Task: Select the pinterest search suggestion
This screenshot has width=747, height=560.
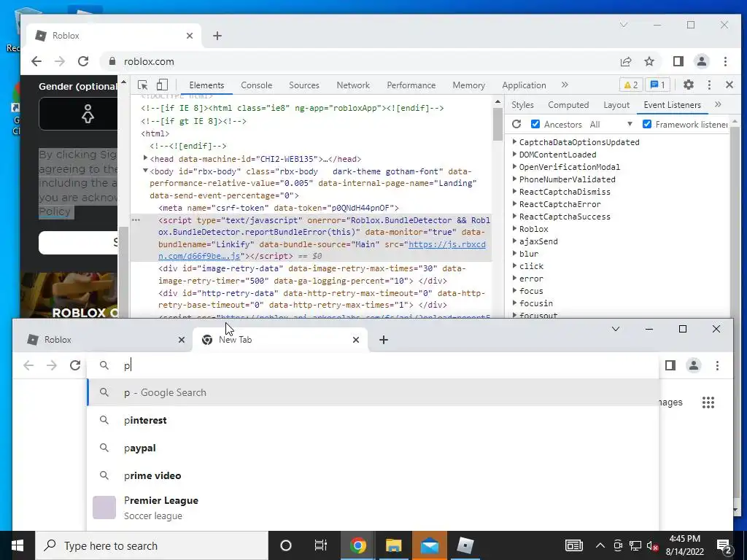Action: 373,420
